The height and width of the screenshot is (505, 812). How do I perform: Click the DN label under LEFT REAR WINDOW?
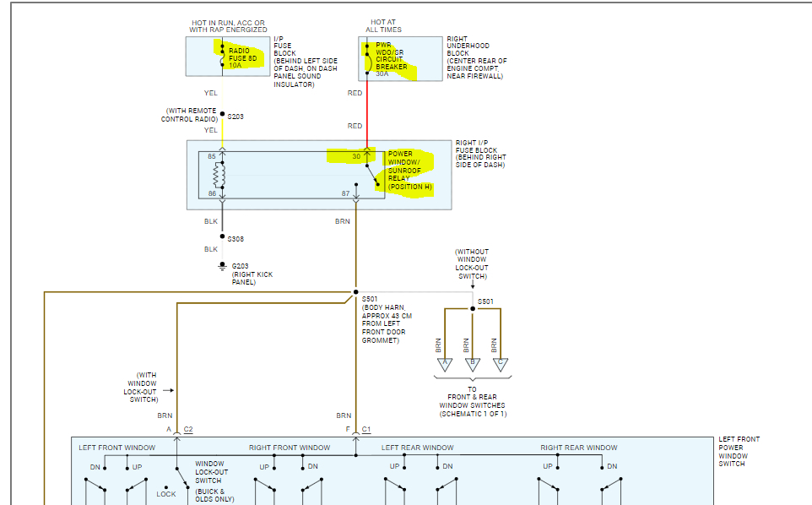coord(448,466)
